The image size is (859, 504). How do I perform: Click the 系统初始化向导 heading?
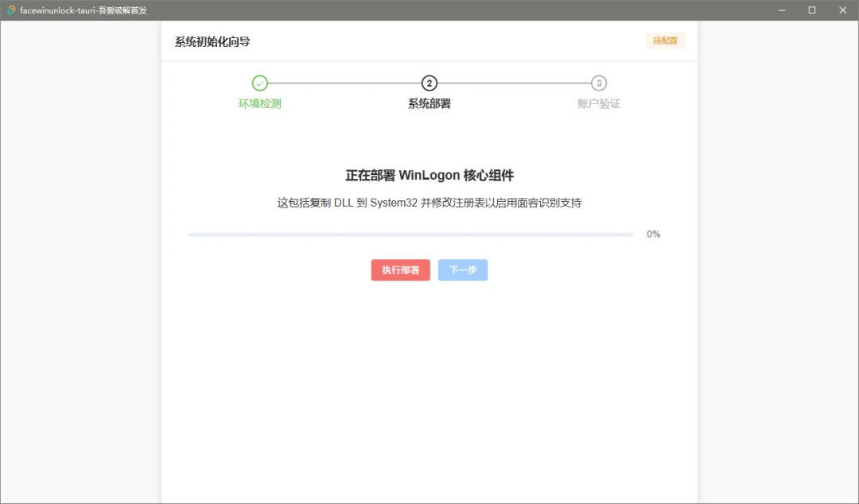click(212, 41)
